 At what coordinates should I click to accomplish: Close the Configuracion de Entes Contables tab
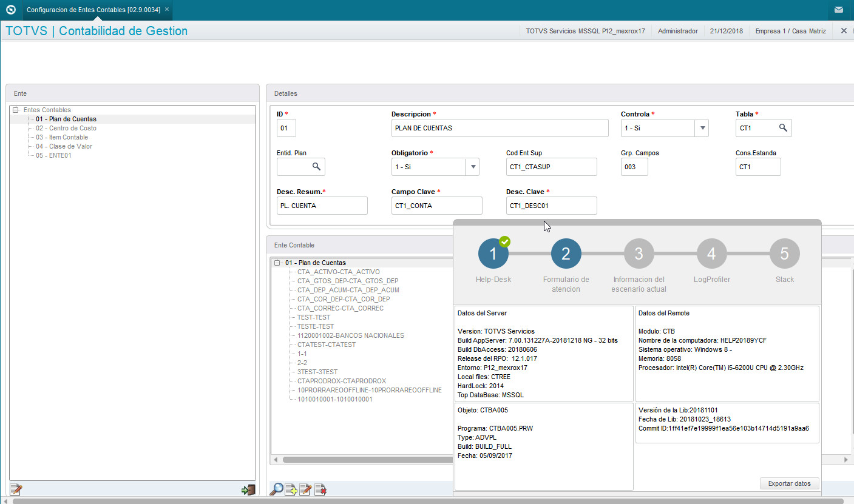[167, 10]
